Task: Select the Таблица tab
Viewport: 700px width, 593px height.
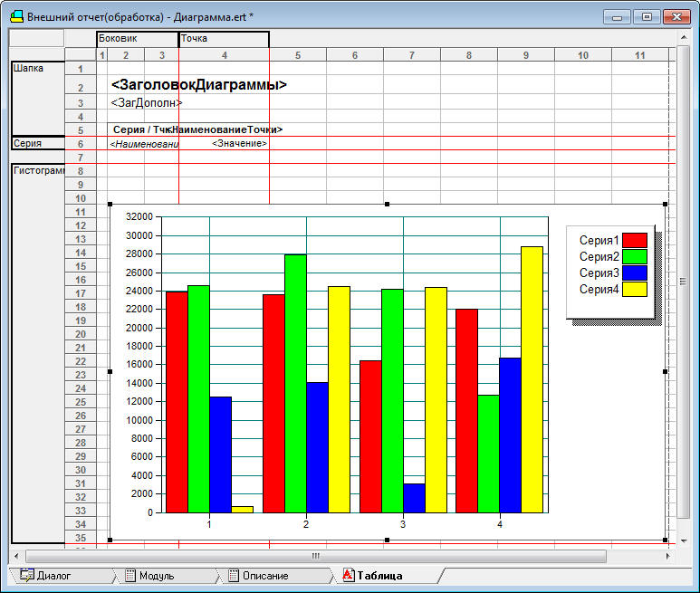Action: pos(386,576)
